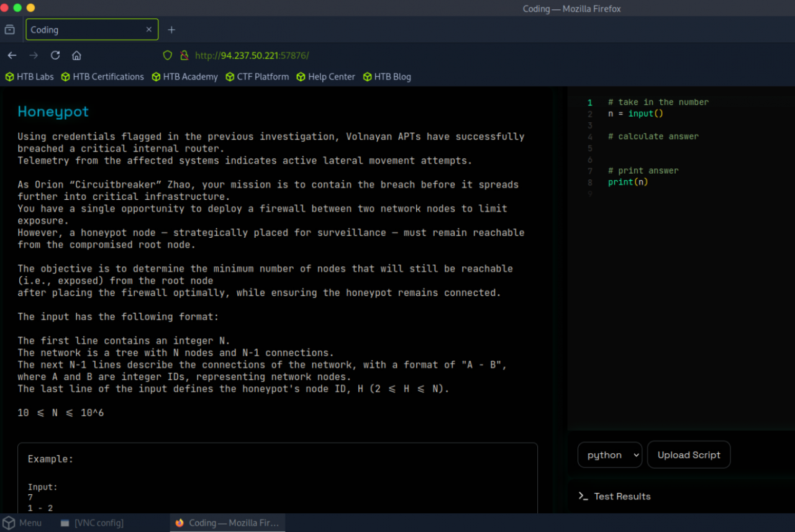Click the Test Results terminal icon
Viewport: 795px width, 532px height.
[x=583, y=496]
